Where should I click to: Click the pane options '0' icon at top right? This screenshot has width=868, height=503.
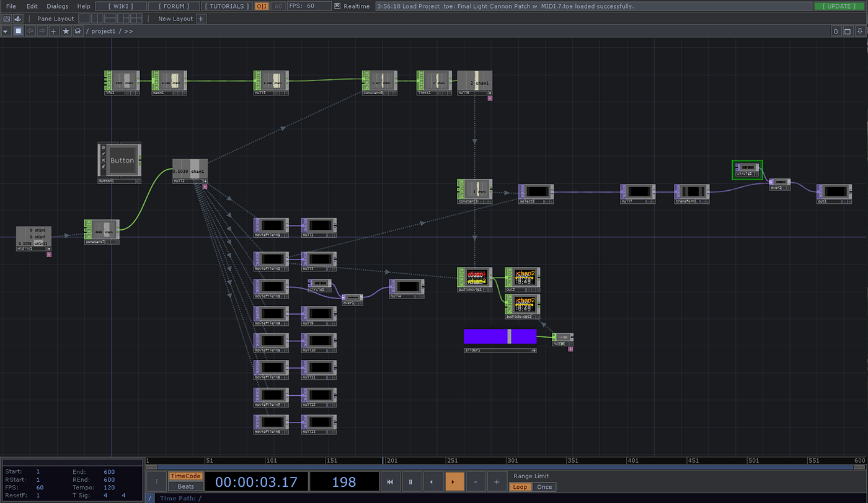click(x=836, y=31)
